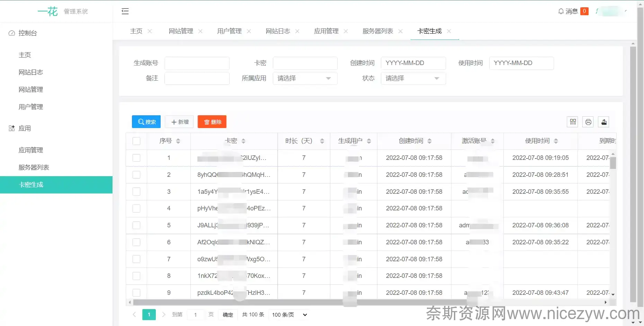Viewport: 644px width, 326px height.
Task: Open the 所属应用 dropdown
Action: pos(305,78)
